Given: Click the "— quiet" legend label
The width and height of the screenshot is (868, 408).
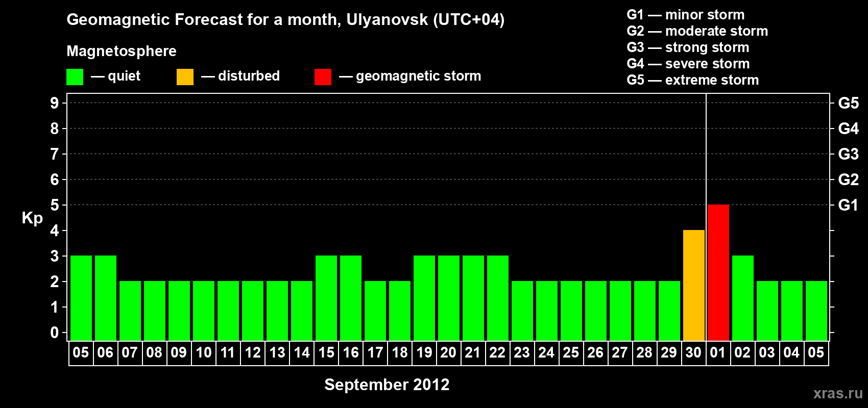Looking at the screenshot, I should tap(116, 76).
